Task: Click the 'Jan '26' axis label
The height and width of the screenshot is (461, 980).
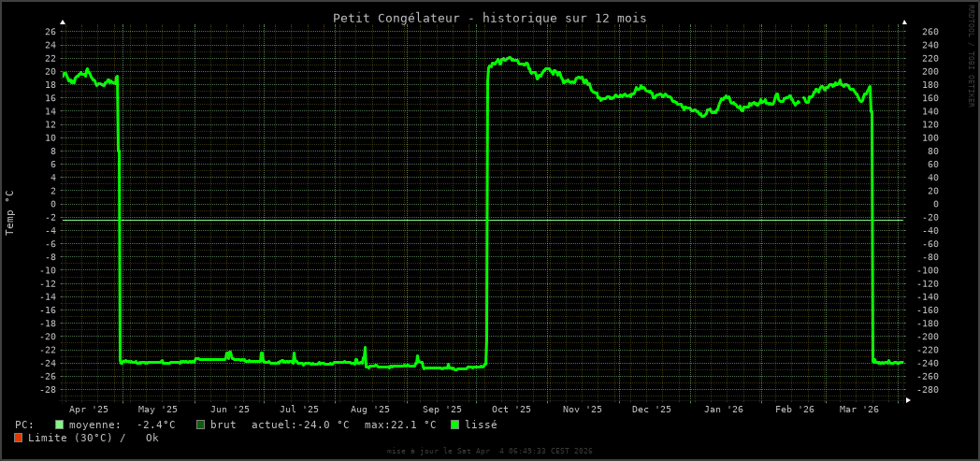Action: pyautogui.click(x=724, y=410)
